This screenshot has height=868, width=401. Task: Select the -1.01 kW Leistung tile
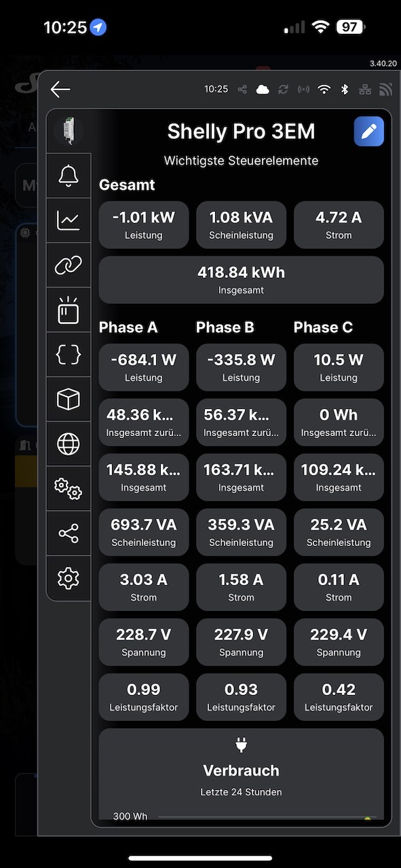pos(144,225)
